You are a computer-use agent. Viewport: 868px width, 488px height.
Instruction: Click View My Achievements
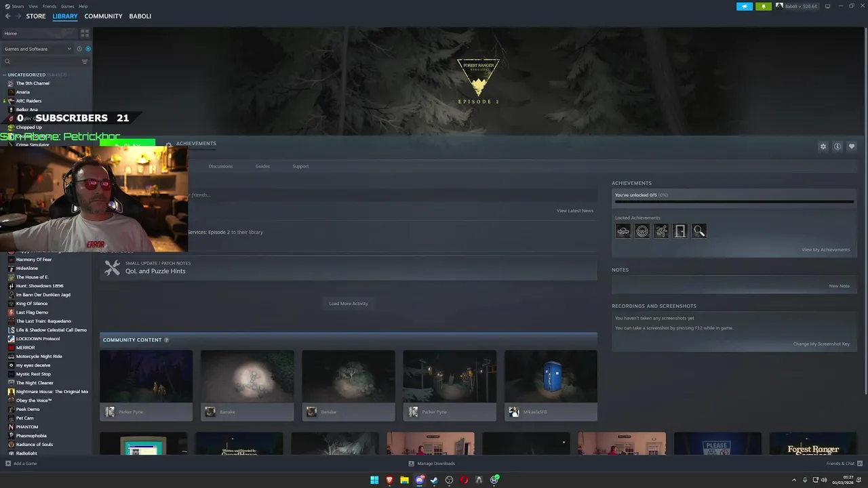tap(825, 249)
